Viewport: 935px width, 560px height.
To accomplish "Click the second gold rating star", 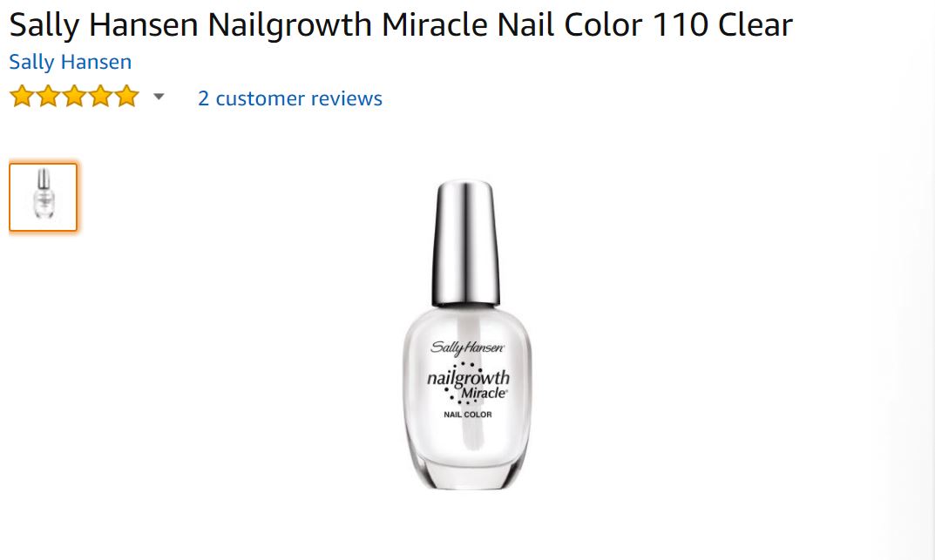I will (48, 96).
